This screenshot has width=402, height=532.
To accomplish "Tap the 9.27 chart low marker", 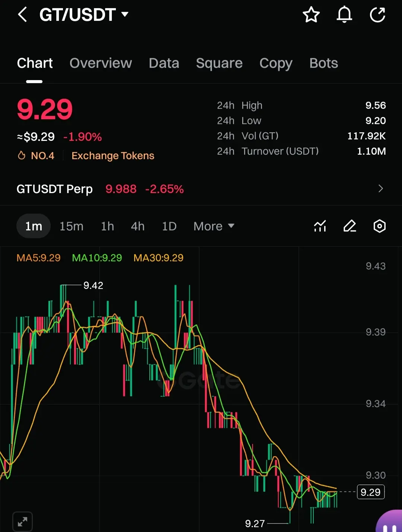I will pyautogui.click(x=255, y=523).
